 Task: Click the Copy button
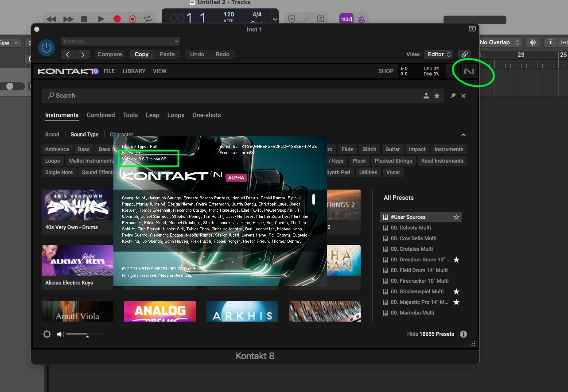tap(141, 54)
